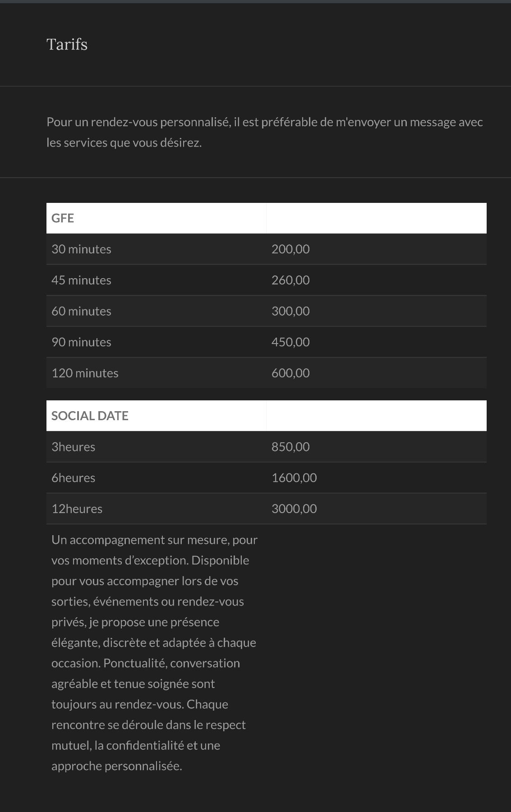The image size is (511, 812).
Task: Select the 12heures row label
Action: coord(77,509)
